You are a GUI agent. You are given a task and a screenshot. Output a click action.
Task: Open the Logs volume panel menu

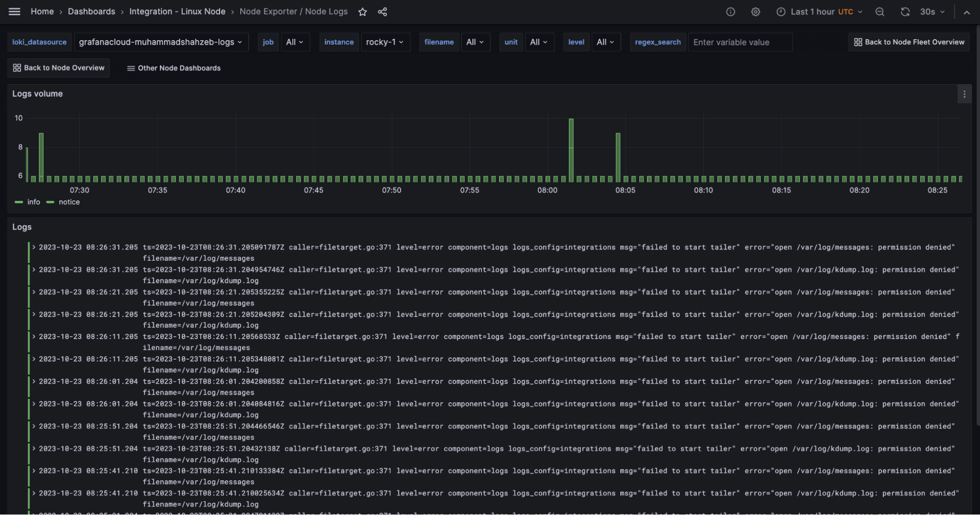point(964,94)
